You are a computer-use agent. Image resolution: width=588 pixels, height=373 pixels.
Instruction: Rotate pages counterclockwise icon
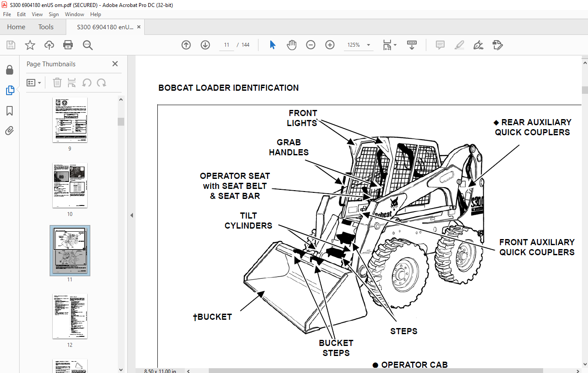[x=87, y=82]
